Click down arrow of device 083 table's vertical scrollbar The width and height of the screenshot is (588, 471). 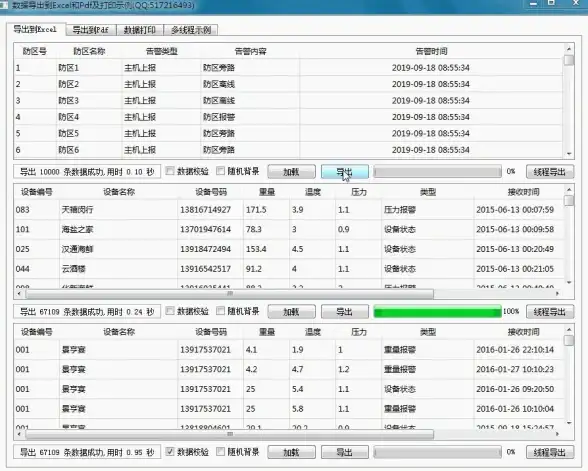[569, 282]
